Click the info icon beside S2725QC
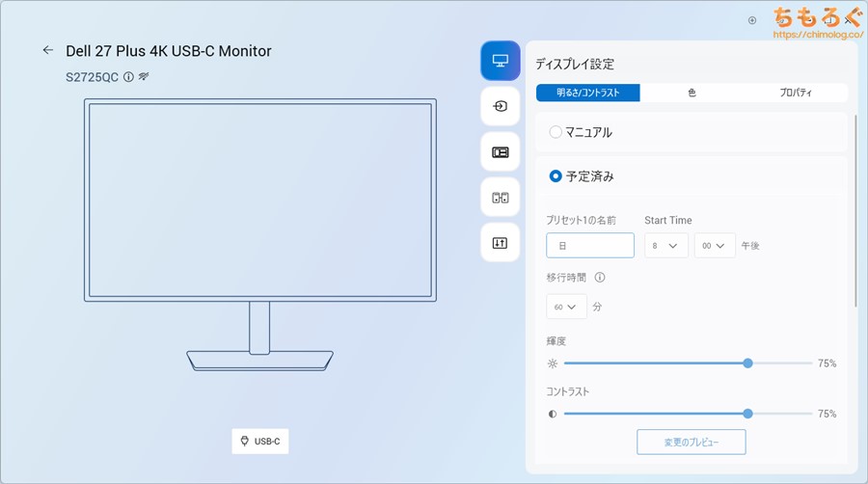Screen dimensions: 868x484 click(128, 76)
